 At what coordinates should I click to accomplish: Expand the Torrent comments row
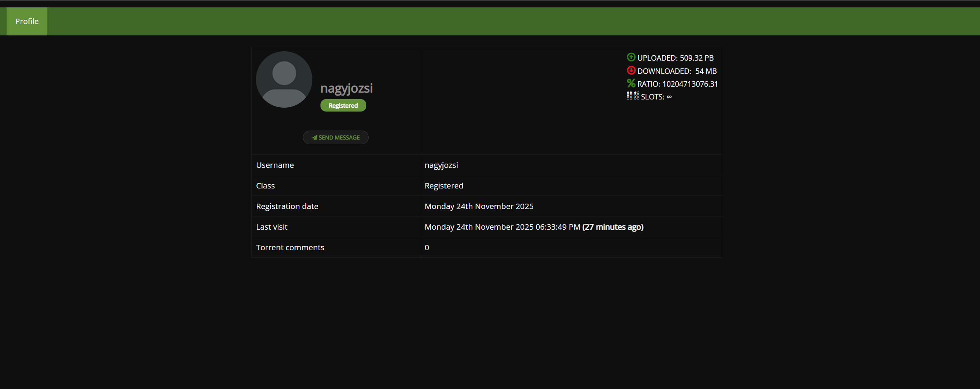point(290,247)
